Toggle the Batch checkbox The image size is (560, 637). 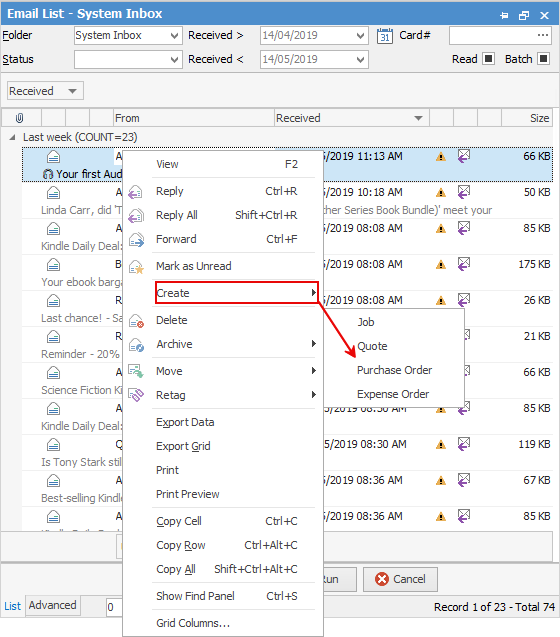(x=543, y=59)
